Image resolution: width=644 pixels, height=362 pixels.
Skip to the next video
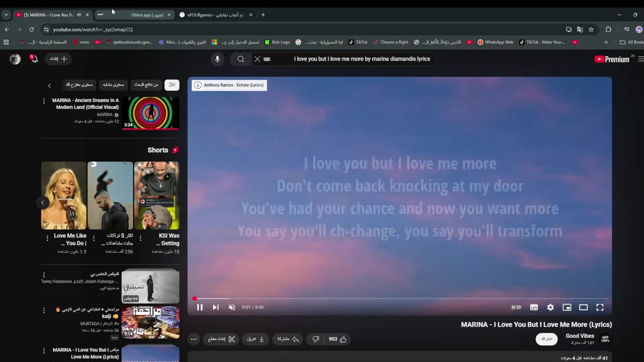[215, 307]
